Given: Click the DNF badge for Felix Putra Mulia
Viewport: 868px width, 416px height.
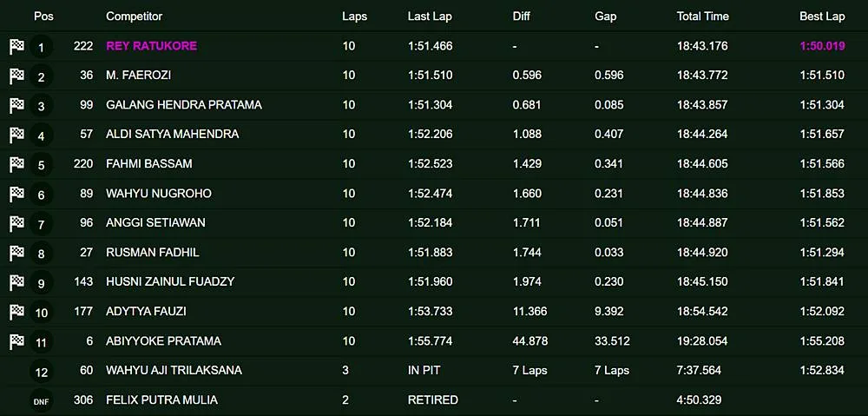Looking at the screenshot, I should point(41,401).
